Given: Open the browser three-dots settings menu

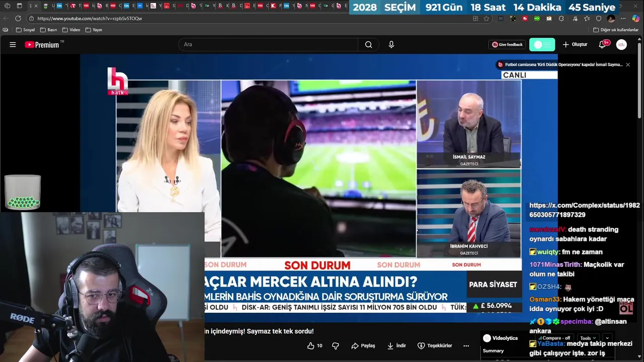Looking at the screenshot, I should (x=623, y=19).
